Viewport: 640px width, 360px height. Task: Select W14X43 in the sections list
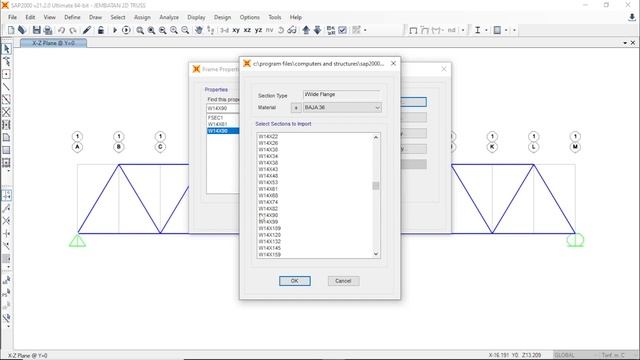[268, 169]
